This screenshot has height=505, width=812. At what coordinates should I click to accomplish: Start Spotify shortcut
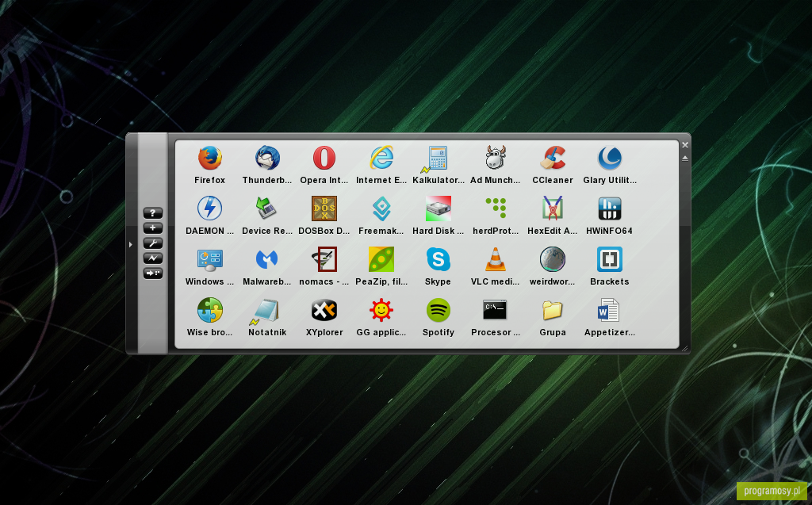[x=438, y=310]
